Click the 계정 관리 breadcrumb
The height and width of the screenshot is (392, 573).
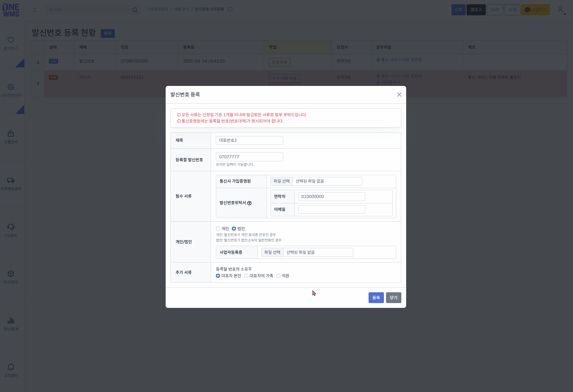click(182, 9)
